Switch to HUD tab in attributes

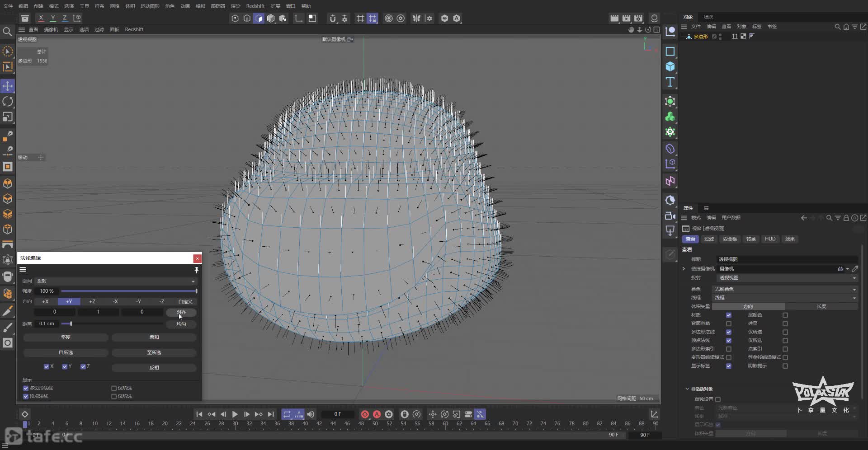tap(770, 239)
